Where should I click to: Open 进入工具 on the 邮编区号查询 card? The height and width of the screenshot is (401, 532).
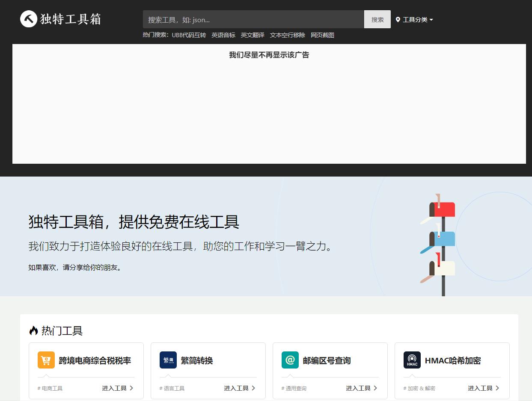click(358, 388)
